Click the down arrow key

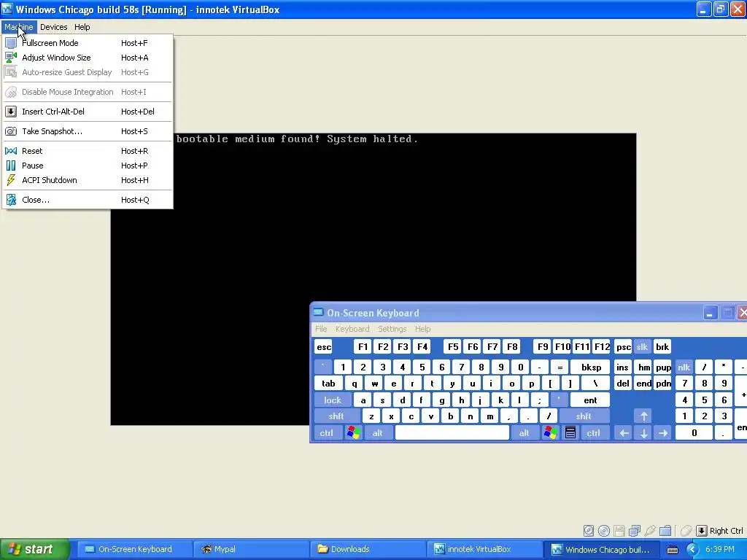tap(643, 433)
